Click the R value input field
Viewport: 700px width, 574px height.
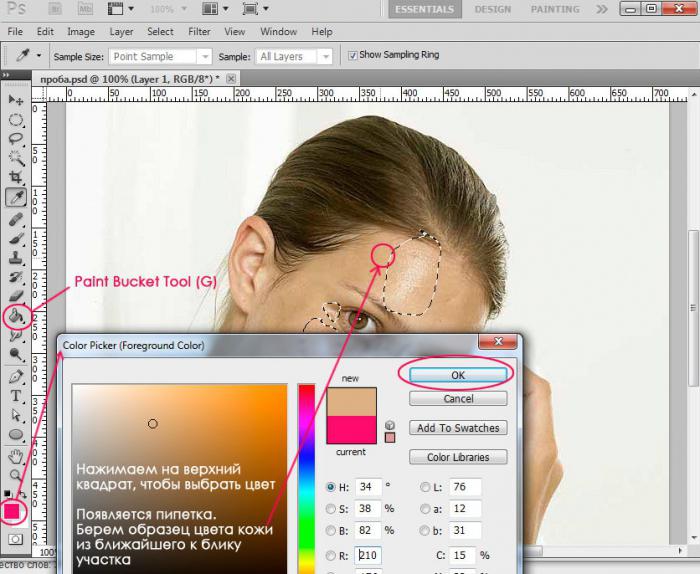coord(368,556)
